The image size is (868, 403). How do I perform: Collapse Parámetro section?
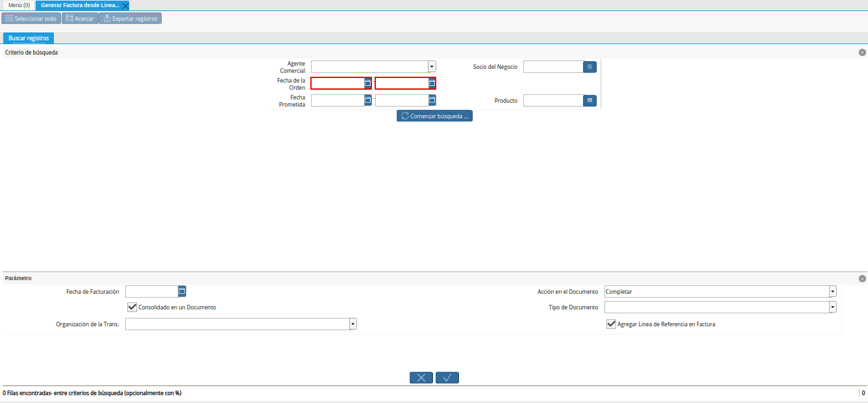tap(862, 278)
